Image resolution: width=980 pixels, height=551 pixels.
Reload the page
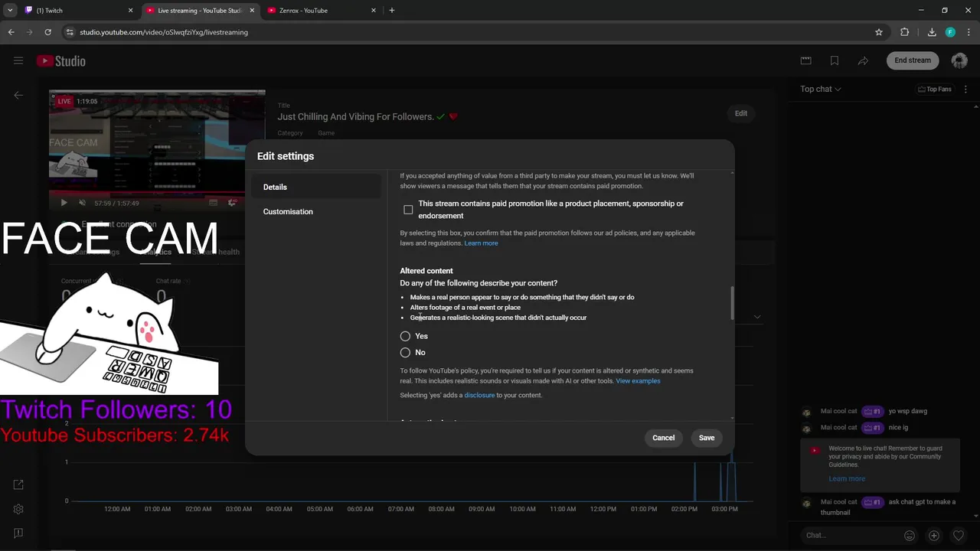click(47, 32)
